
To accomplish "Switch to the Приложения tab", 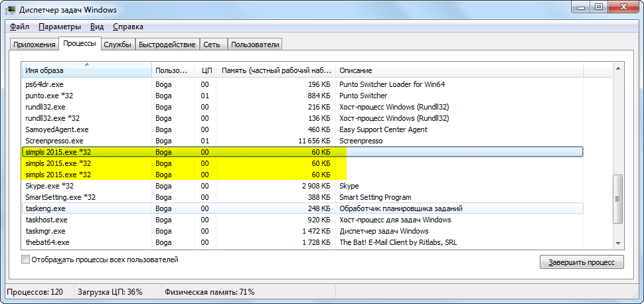I will (x=33, y=44).
